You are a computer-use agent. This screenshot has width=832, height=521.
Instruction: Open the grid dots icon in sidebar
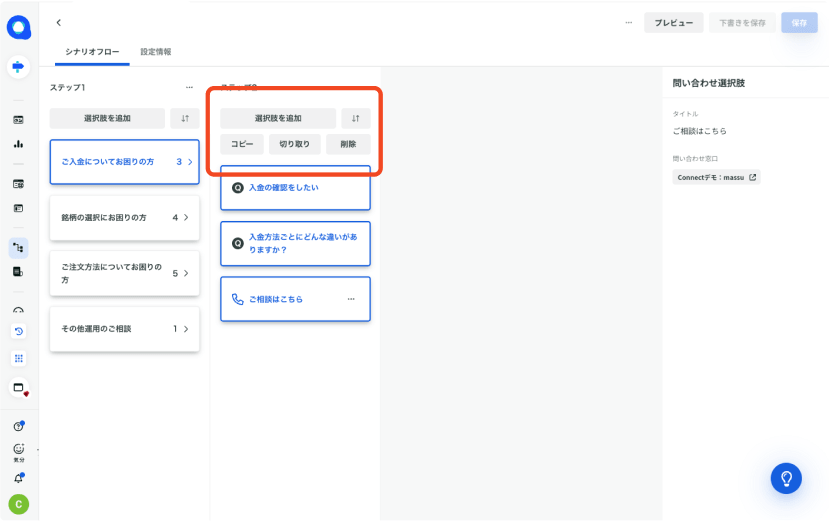click(18, 358)
